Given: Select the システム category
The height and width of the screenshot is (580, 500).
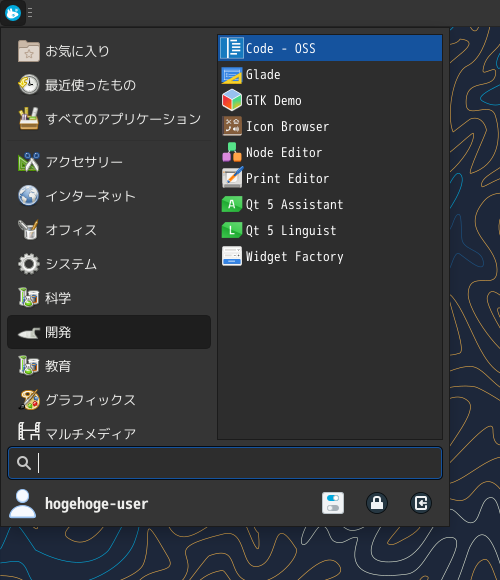Looking at the screenshot, I should click(109, 264).
